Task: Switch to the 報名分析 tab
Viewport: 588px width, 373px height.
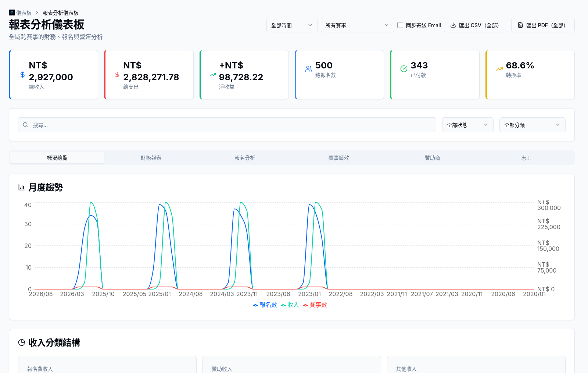Action: click(x=245, y=158)
